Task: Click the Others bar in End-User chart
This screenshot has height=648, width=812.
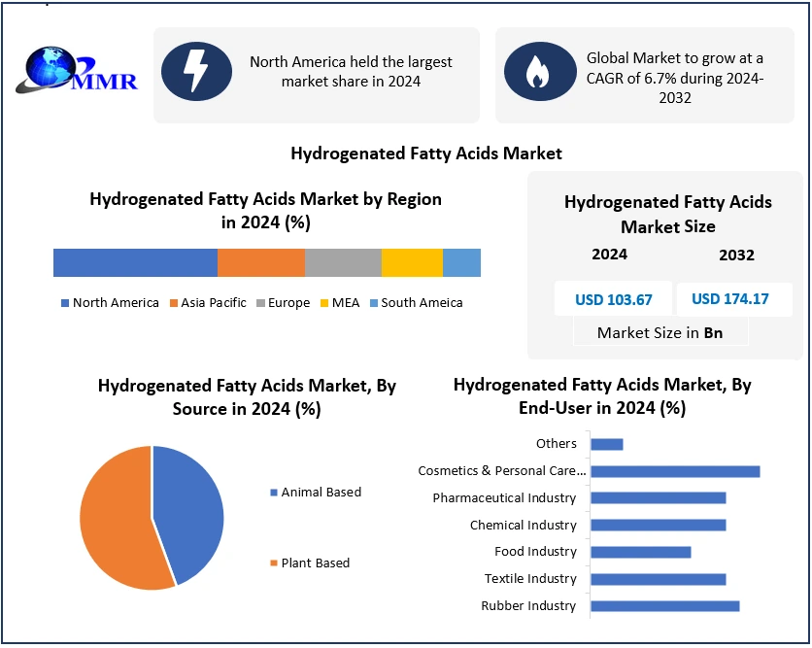Action: (606, 444)
